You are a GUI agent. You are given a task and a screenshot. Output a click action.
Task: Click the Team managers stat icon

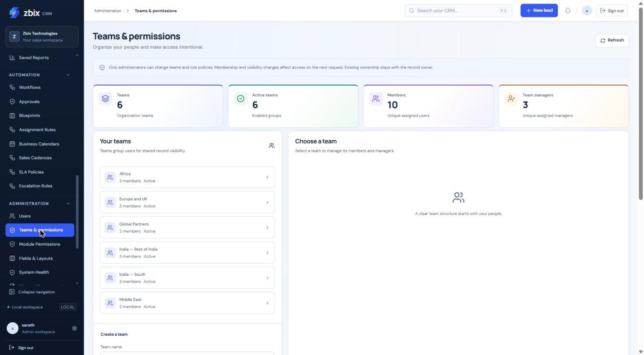point(511,99)
